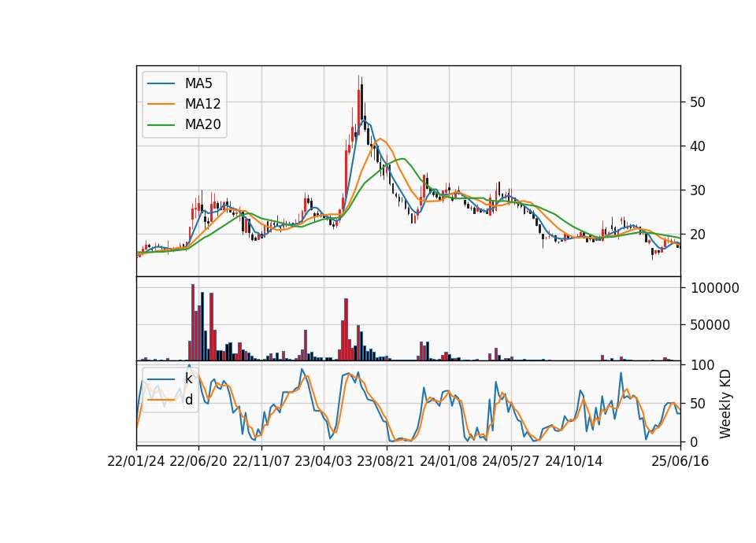
Task: Click the MA20 legend label
Action: coord(202,125)
